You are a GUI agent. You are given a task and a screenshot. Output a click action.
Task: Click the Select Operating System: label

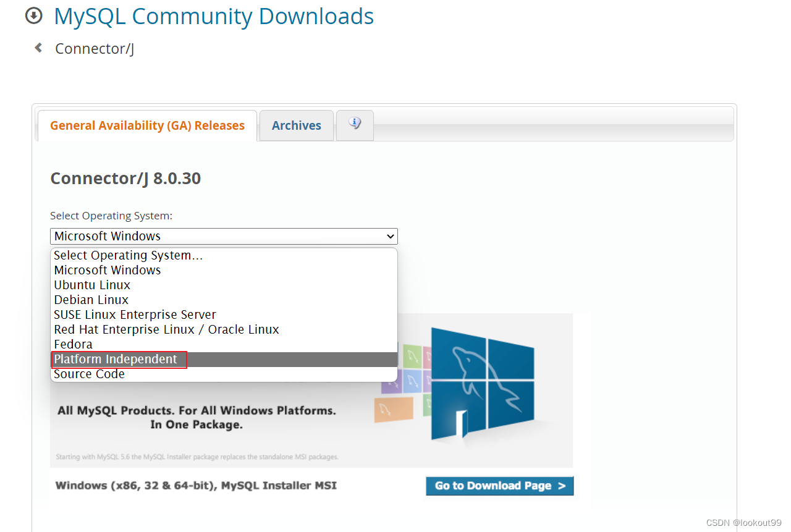coord(111,216)
